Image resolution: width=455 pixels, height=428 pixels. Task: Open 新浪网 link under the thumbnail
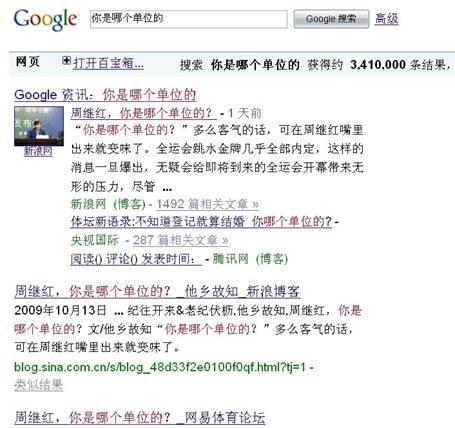point(38,151)
